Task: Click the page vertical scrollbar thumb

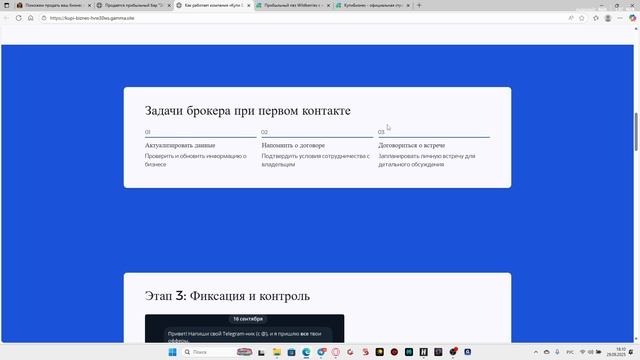Action: click(636, 131)
